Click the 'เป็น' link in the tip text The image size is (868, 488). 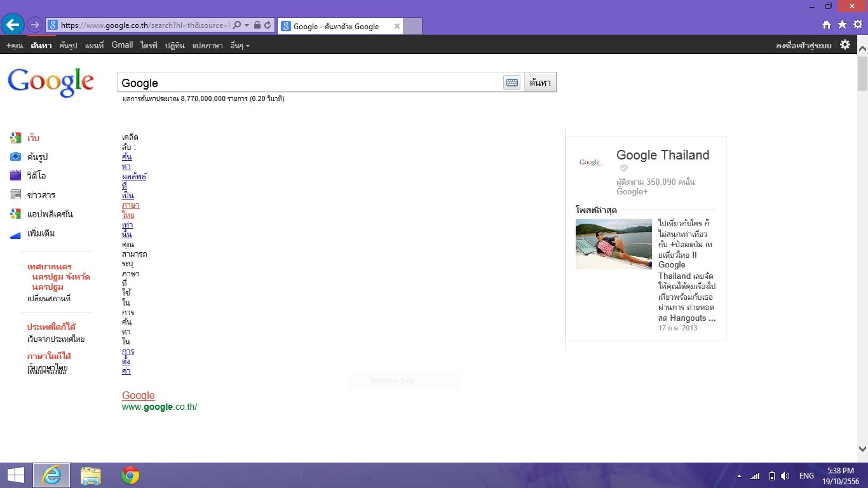(x=128, y=196)
